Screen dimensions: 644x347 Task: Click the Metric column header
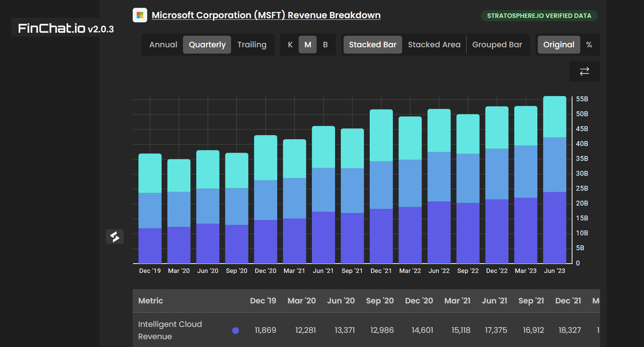(151, 301)
